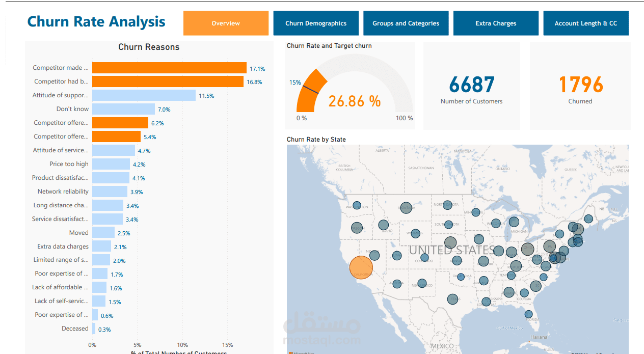
Task: Go to Groups and Categories page
Action: 406,23
